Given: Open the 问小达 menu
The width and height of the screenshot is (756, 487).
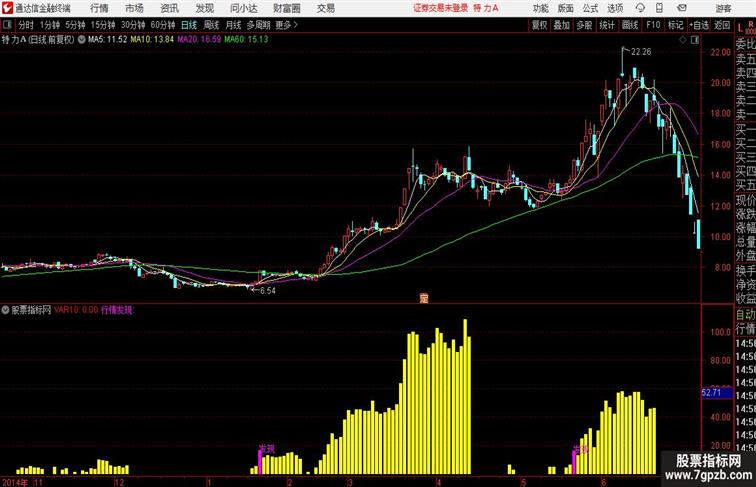Looking at the screenshot, I should (243, 8).
